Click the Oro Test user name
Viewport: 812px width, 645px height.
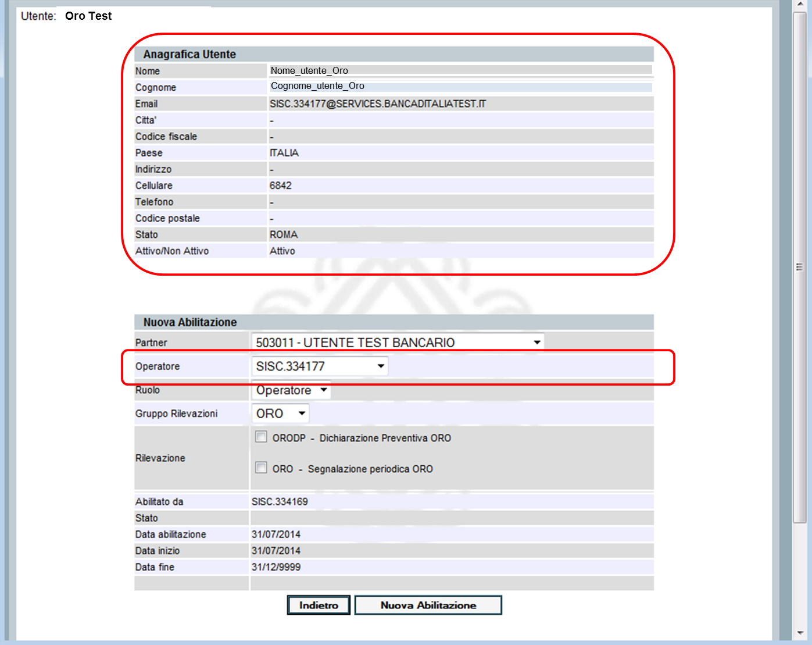88,16
